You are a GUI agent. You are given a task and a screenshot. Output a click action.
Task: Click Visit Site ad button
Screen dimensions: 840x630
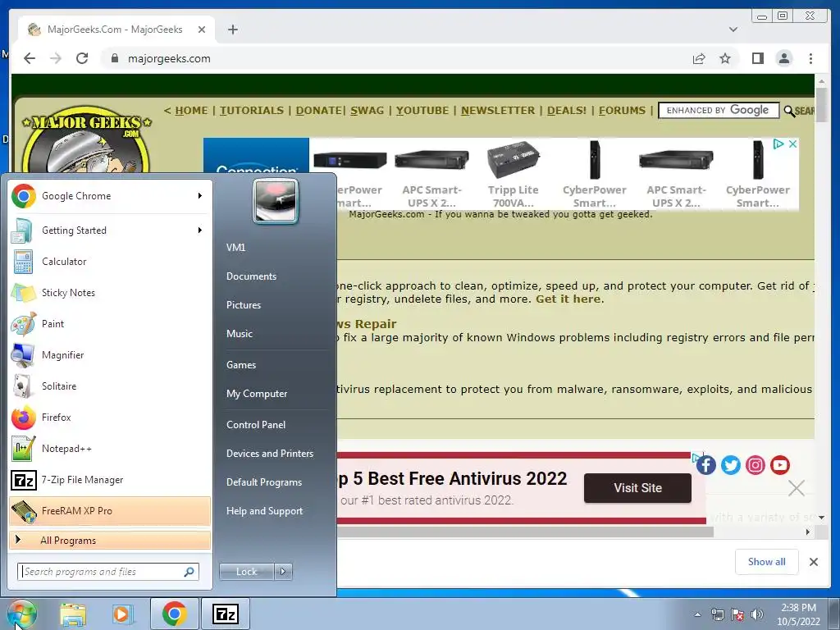[637, 488]
